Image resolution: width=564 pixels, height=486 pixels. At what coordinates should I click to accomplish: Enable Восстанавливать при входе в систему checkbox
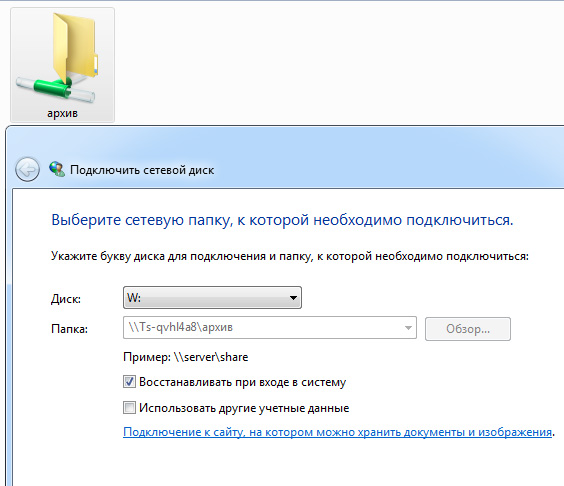(129, 382)
